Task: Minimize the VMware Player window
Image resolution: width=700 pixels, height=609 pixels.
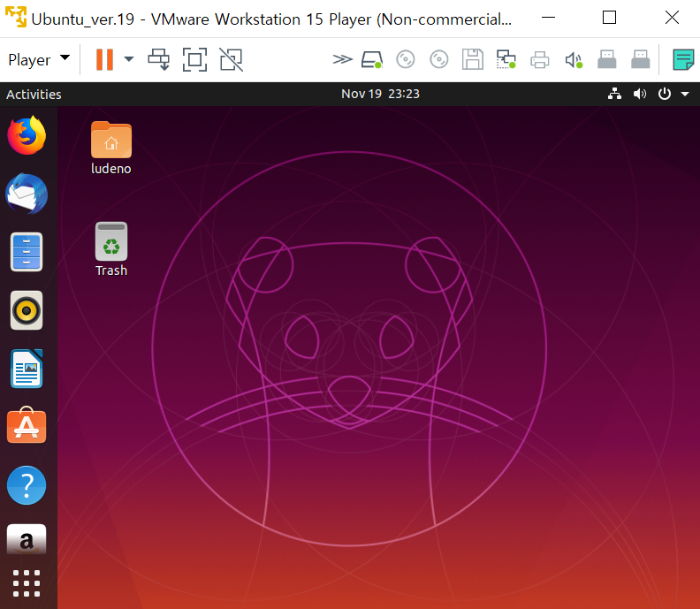Action: click(x=548, y=18)
